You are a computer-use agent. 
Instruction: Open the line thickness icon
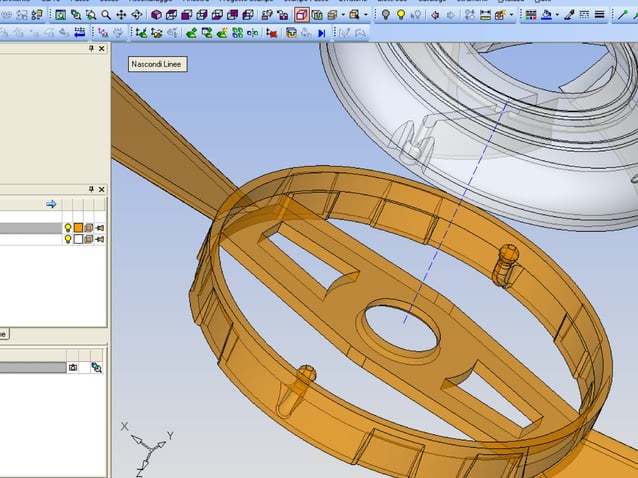(599, 15)
